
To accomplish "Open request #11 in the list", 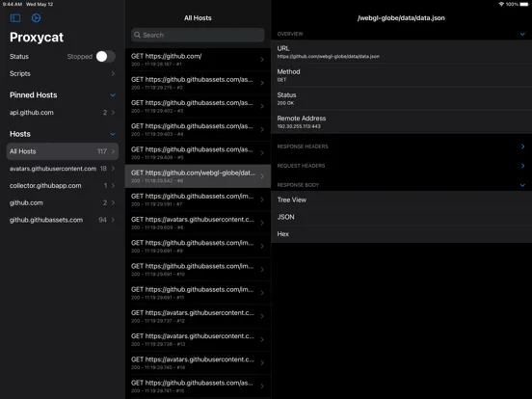I will [x=198, y=293].
